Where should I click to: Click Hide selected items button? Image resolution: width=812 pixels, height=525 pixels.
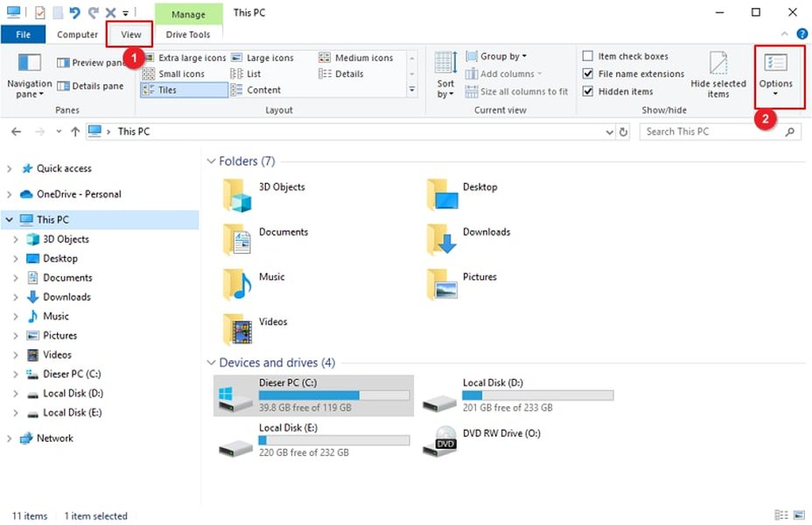pos(718,75)
